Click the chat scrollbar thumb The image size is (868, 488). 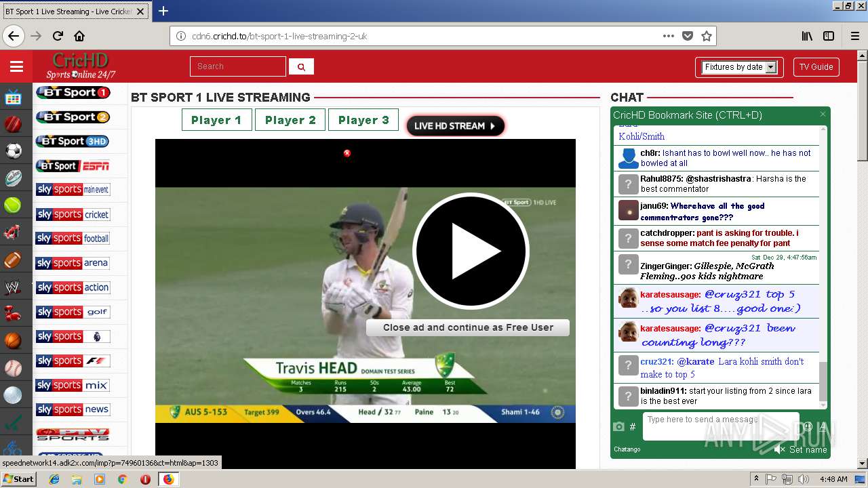823,382
